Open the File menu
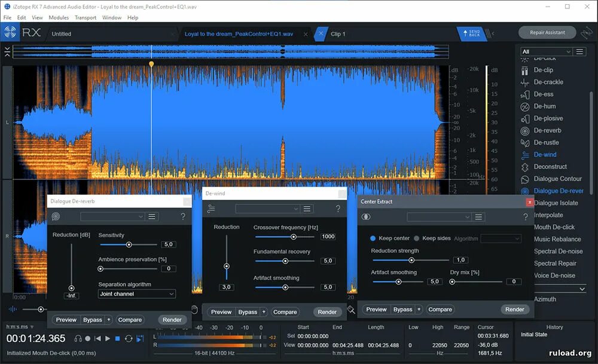Image resolution: width=598 pixels, height=364 pixels. [7, 17]
